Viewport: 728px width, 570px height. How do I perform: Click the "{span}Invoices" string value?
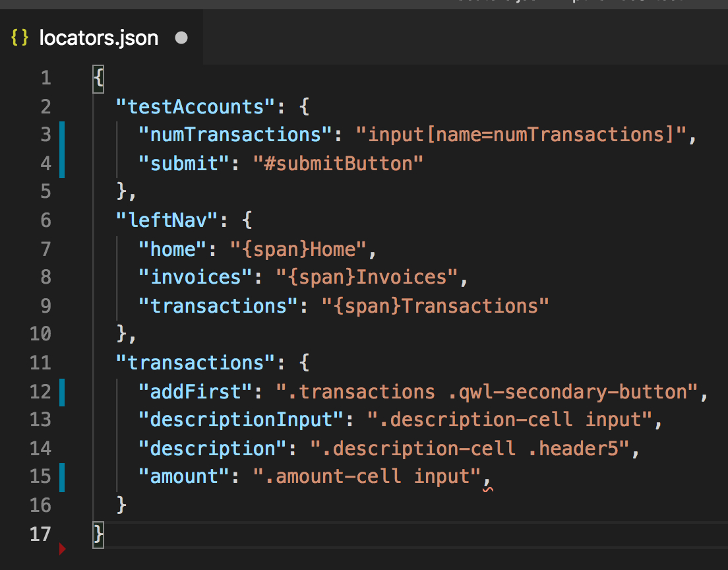[x=367, y=277]
